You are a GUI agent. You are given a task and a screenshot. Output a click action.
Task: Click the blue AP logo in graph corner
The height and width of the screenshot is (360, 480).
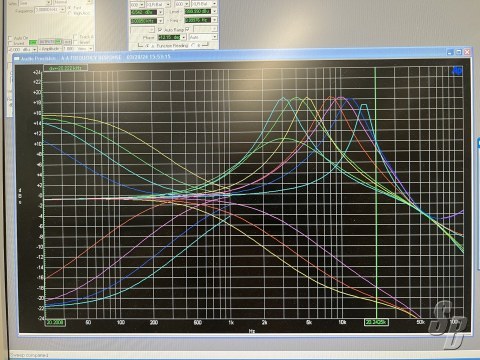click(457, 71)
